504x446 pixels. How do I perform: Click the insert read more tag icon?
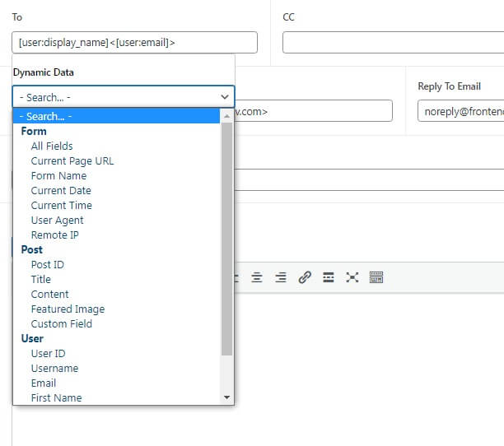[329, 277]
